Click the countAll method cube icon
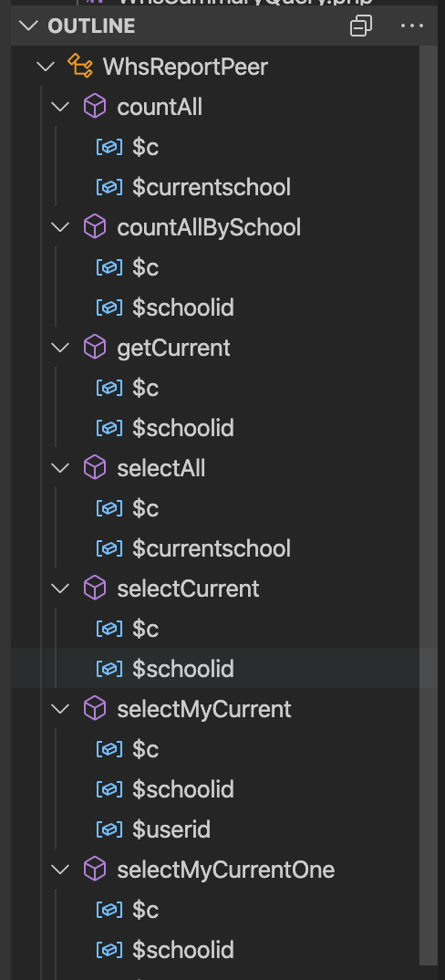 click(95, 106)
